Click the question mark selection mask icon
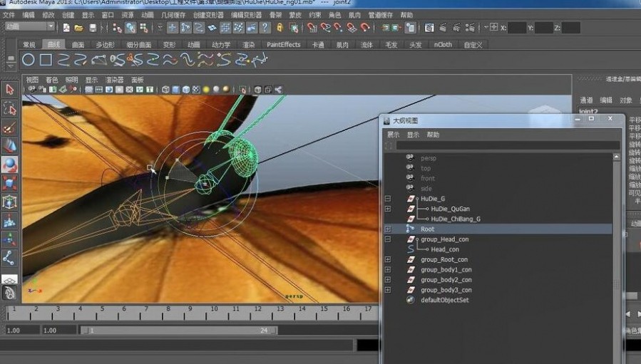This screenshot has width=641, height=364. pos(265,28)
